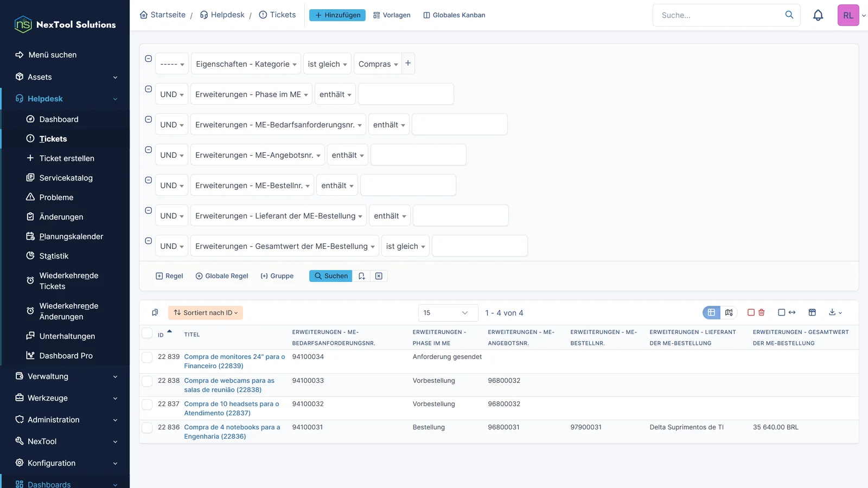Click the '35 640.00 BRL' cell
This screenshot has height=488, width=868.
coord(776,427)
